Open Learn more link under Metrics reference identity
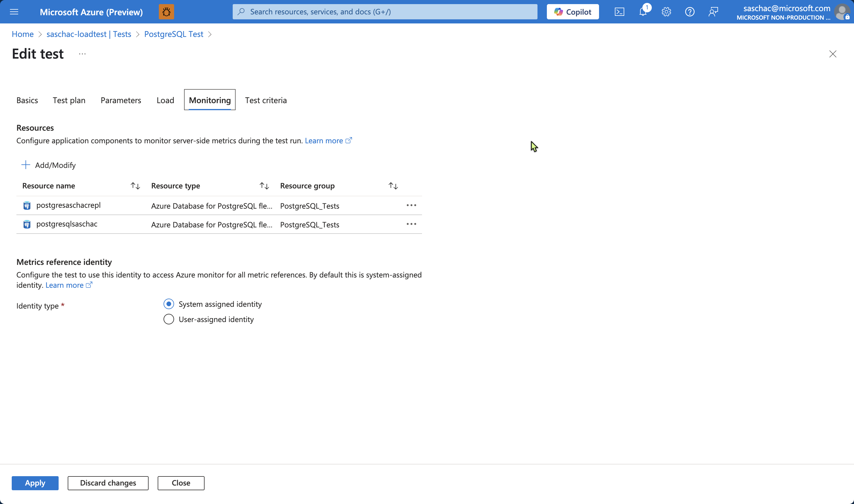The image size is (854, 504). coord(69,285)
